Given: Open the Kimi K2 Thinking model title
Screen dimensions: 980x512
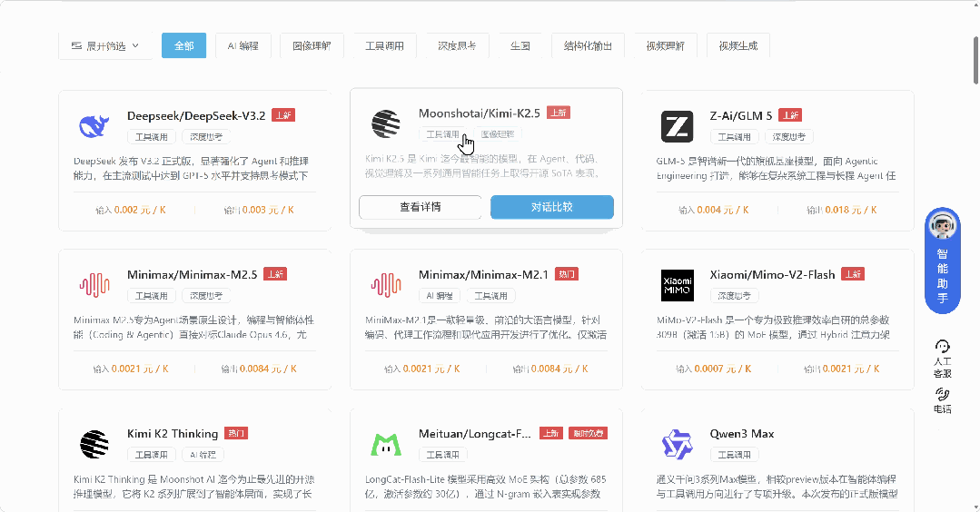Looking at the screenshot, I should pyautogui.click(x=173, y=433).
